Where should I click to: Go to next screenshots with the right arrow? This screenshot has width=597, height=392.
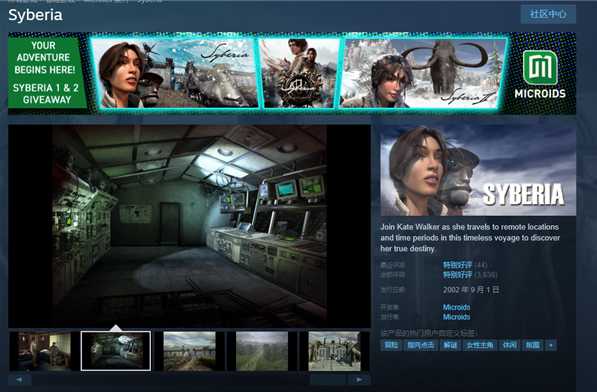click(359, 379)
